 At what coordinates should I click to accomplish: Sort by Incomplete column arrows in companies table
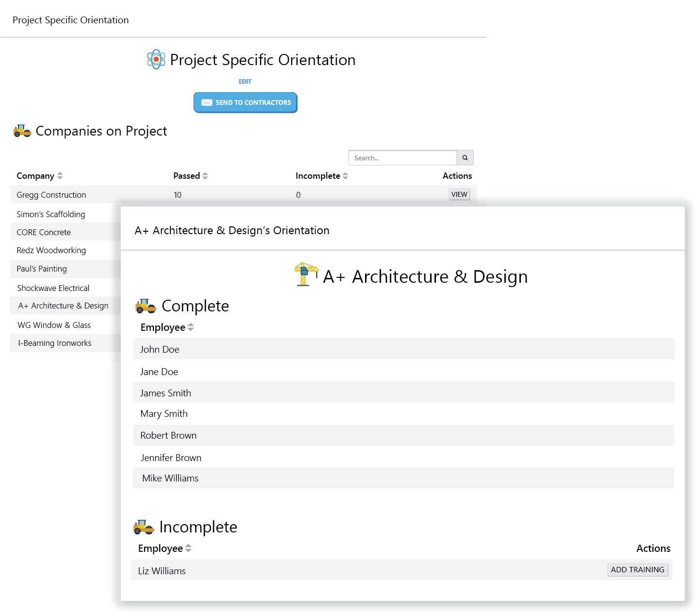click(345, 176)
